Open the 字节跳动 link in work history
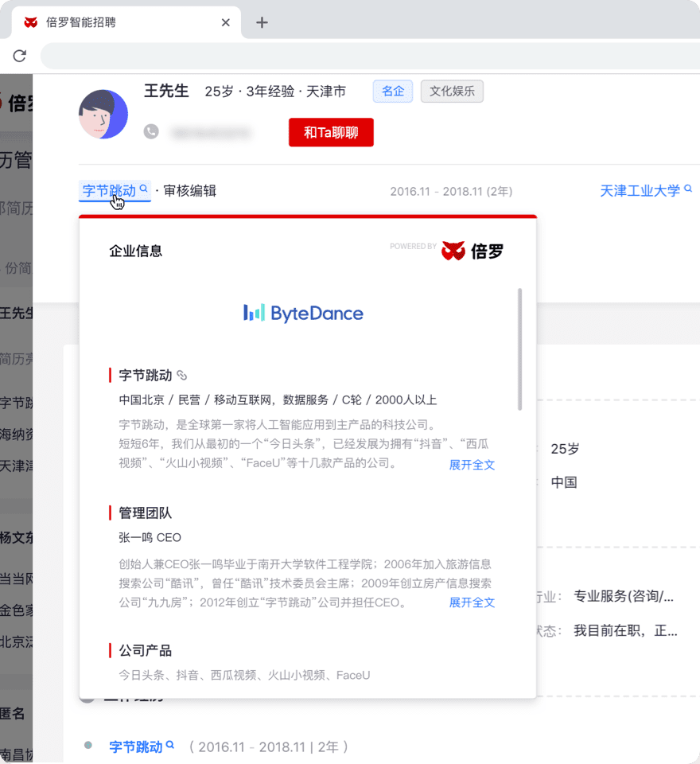The image size is (700, 764). (136, 746)
